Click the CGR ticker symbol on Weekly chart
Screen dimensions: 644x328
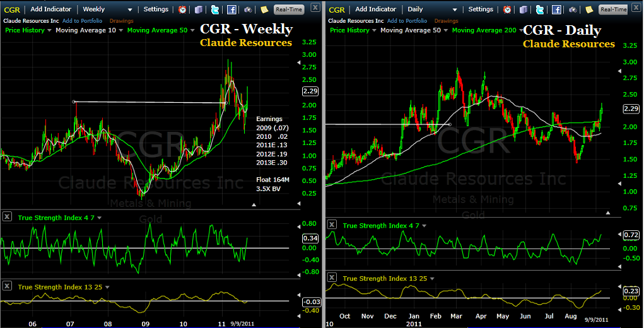[11, 9]
